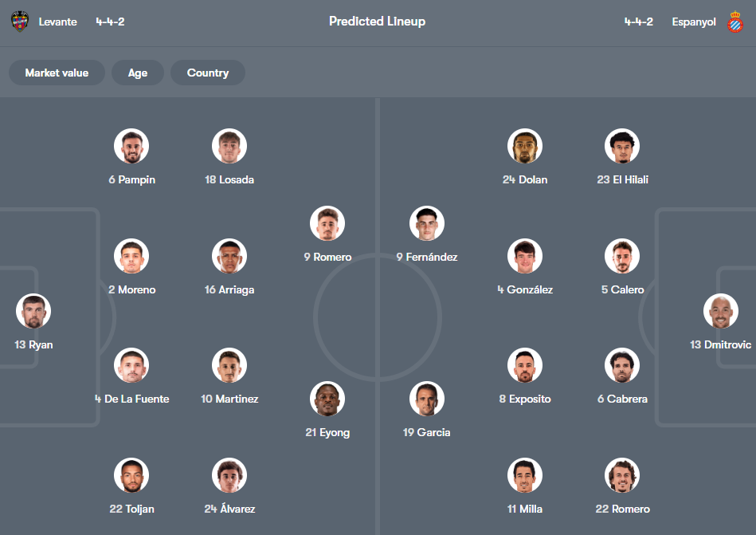756x535 pixels.
Task: Click the Levante club crest
Action: (x=19, y=22)
